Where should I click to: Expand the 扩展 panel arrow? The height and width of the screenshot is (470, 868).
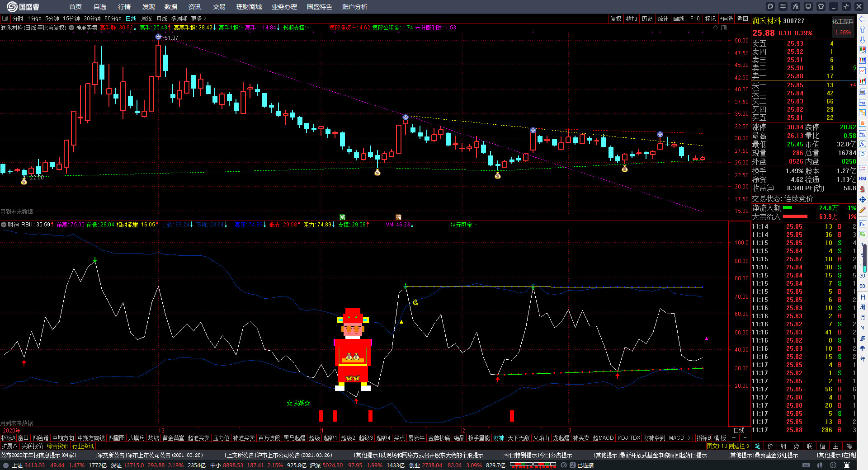pyautogui.click(x=9, y=446)
